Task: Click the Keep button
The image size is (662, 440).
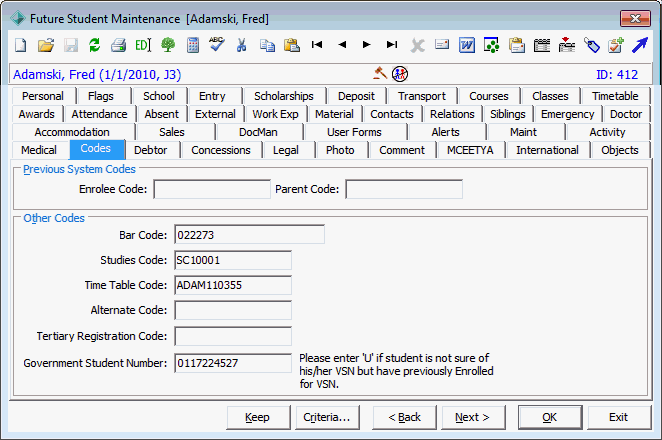Action: pyautogui.click(x=258, y=417)
